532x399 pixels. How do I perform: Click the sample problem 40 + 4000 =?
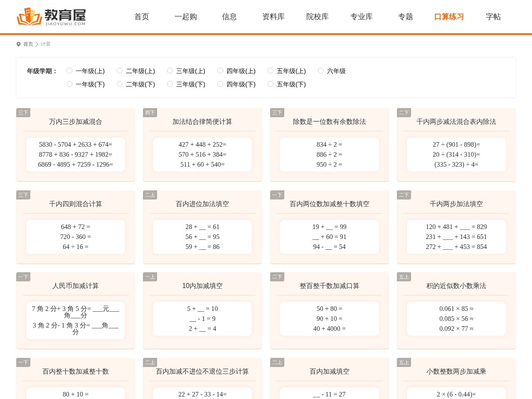[330, 329]
